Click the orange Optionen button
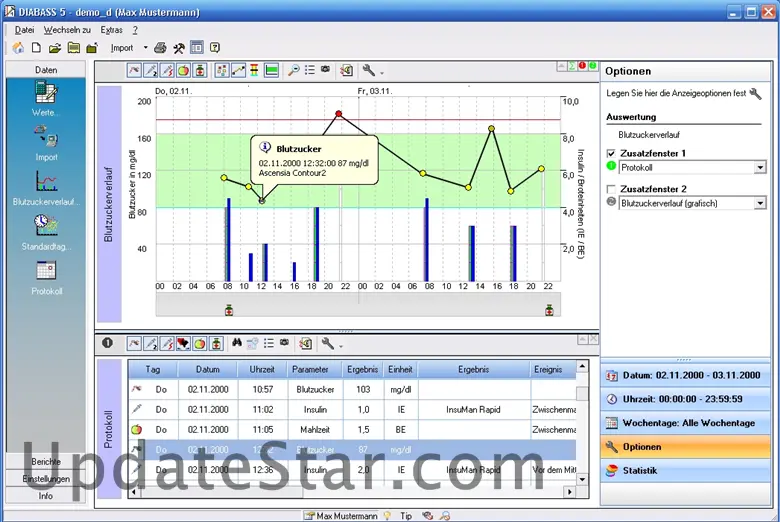The image size is (780, 522). pos(686,447)
